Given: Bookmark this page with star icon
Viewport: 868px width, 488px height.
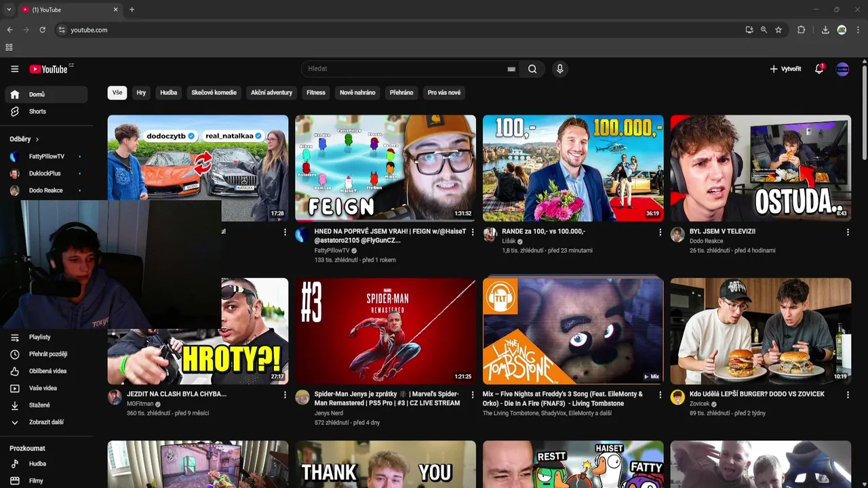Looking at the screenshot, I should 778,30.
